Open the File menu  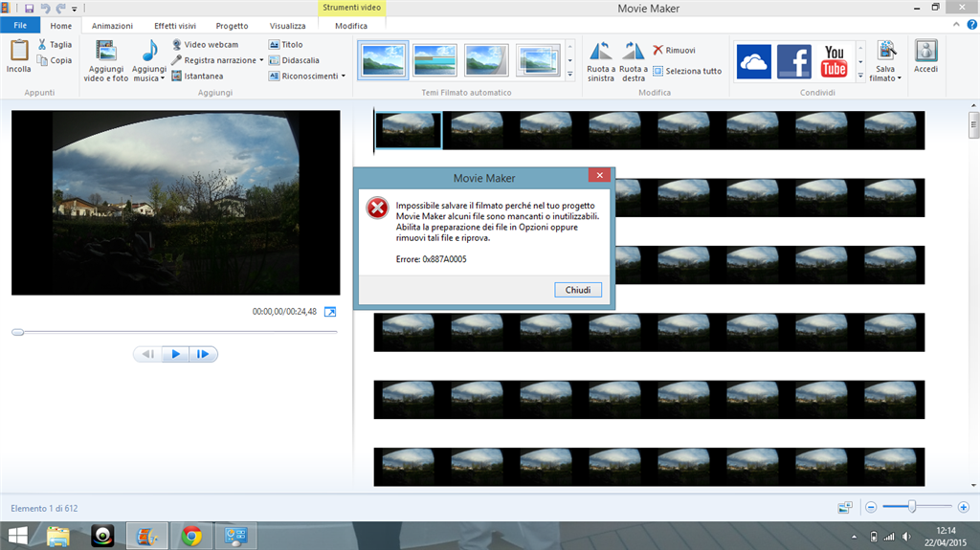20,25
